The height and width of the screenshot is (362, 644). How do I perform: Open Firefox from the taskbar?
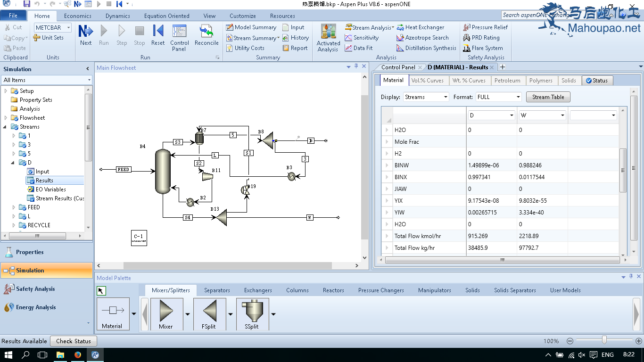78,355
